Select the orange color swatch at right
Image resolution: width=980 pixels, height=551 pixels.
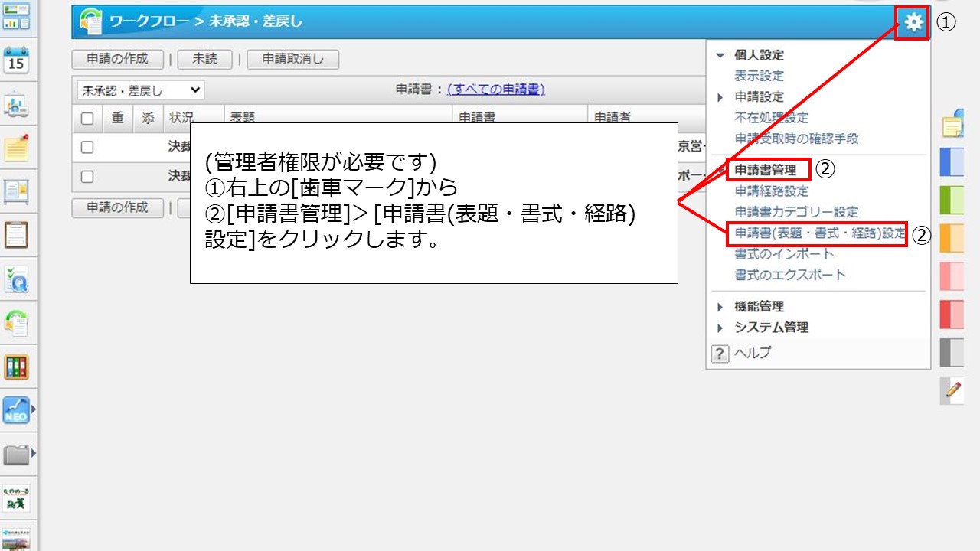point(952,238)
